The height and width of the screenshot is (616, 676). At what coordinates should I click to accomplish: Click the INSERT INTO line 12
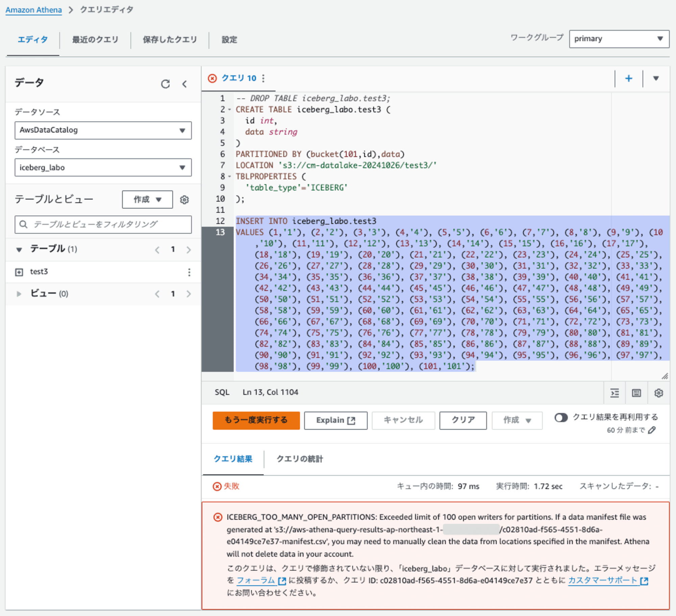(306, 221)
